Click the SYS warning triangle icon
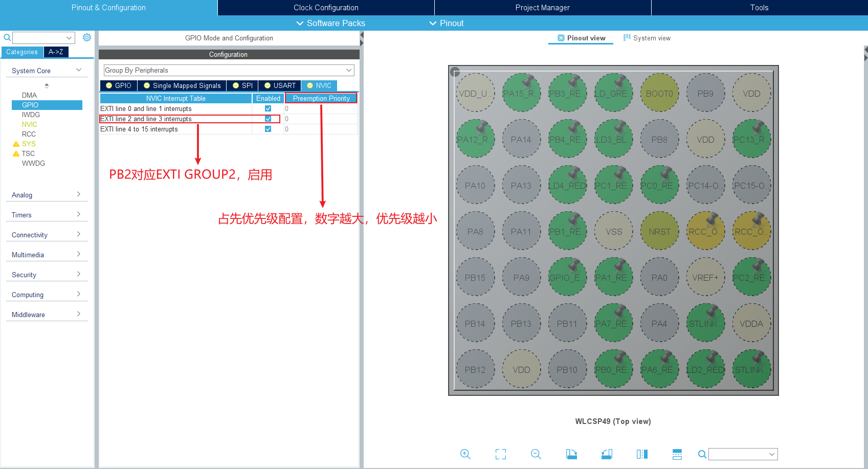The width and height of the screenshot is (868, 469). pos(16,144)
